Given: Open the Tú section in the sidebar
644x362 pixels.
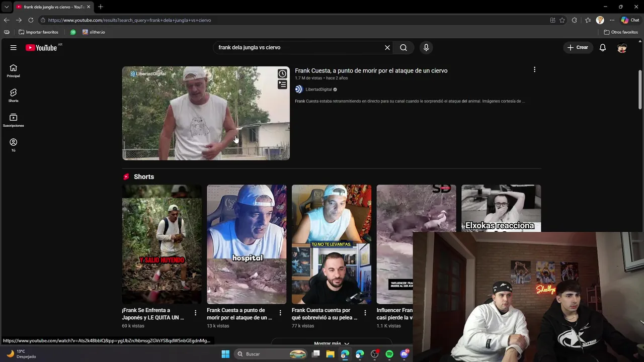Looking at the screenshot, I should (14, 145).
